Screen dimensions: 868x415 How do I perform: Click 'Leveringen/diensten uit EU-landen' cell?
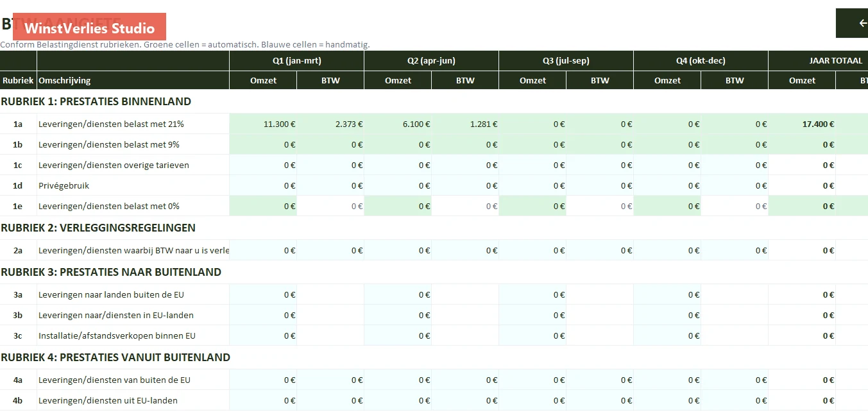pos(133,400)
